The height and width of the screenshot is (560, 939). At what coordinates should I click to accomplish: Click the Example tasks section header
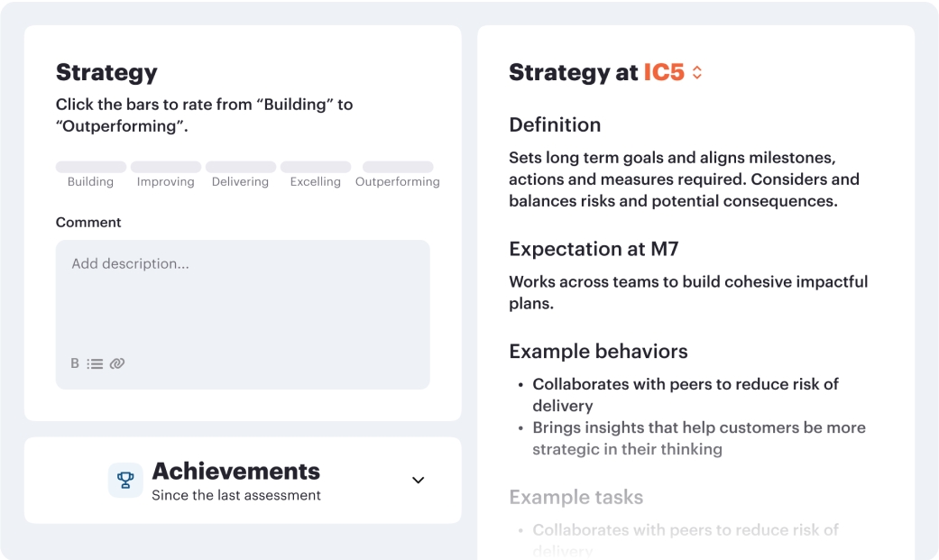[x=576, y=497]
